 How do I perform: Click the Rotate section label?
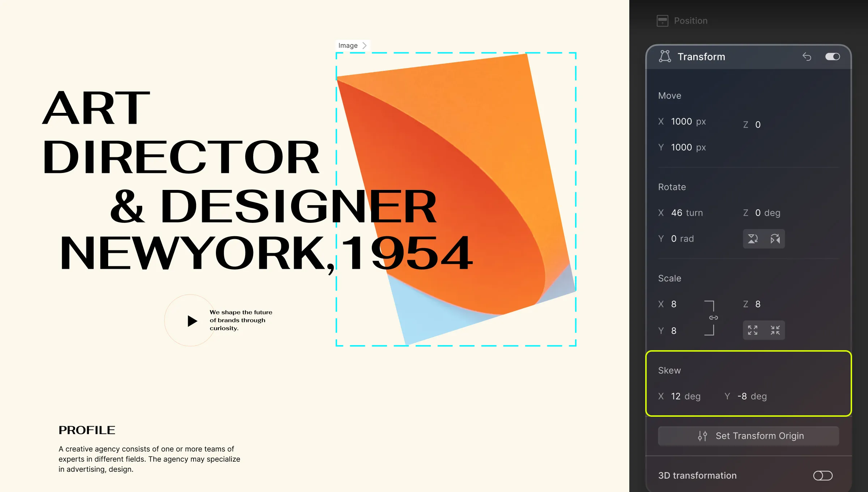click(x=672, y=187)
